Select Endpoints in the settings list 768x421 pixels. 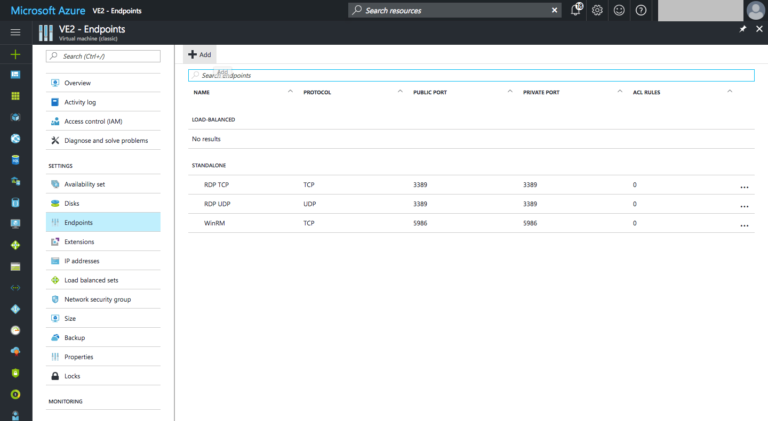pyautogui.click(x=103, y=222)
